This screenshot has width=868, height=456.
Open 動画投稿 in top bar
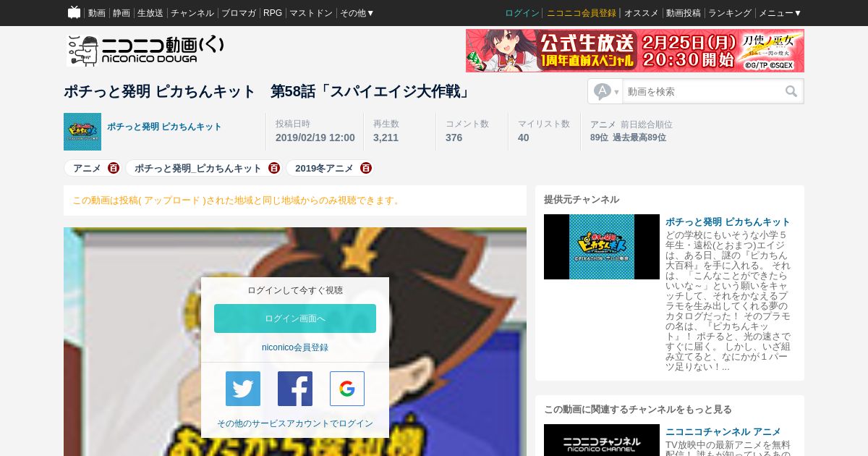pos(684,13)
